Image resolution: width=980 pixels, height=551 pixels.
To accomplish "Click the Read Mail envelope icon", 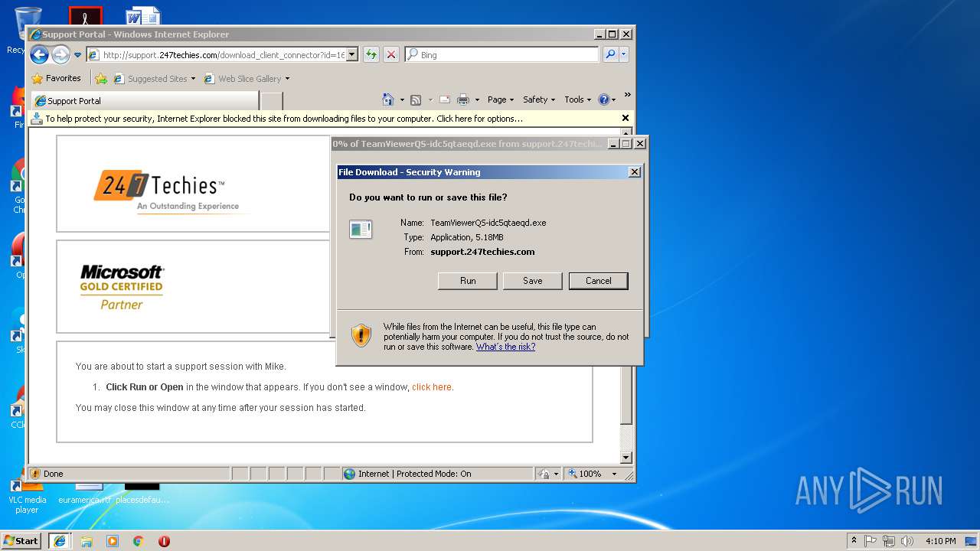I will [444, 99].
